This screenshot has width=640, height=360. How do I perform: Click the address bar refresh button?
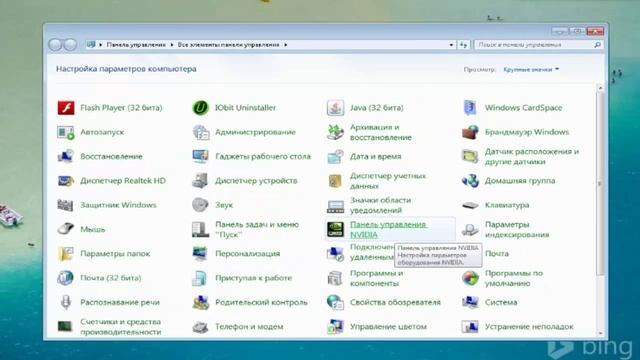click(x=464, y=45)
